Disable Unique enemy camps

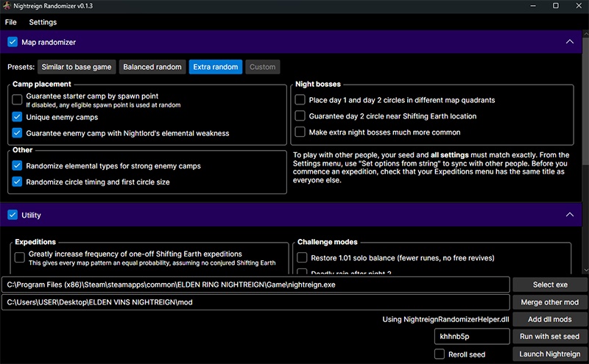pos(17,117)
